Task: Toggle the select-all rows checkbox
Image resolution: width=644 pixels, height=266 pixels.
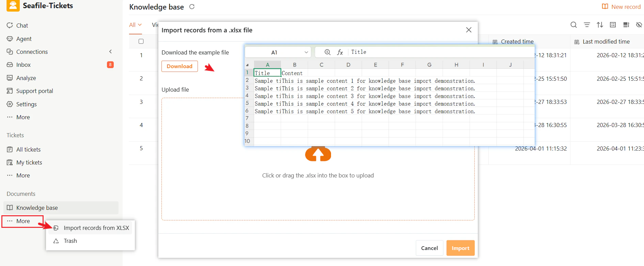Action: [x=141, y=41]
